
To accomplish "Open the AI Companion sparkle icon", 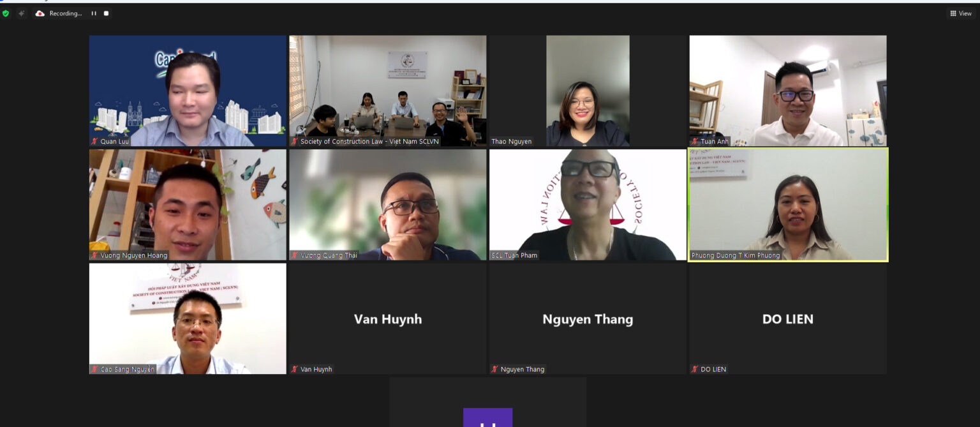I will point(22,13).
